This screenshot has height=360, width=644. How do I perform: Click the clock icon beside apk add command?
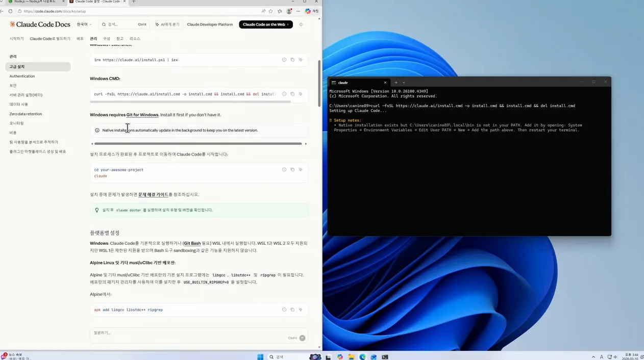tap(284, 310)
